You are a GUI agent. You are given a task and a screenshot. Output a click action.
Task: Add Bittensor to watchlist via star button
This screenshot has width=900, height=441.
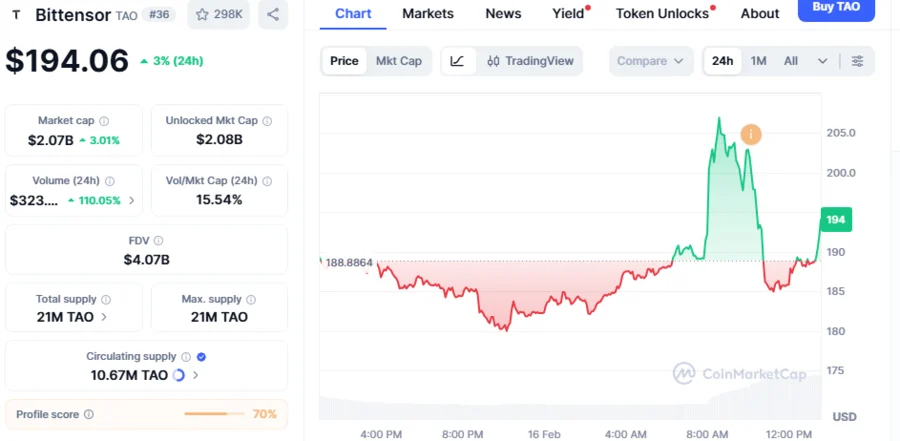pos(219,15)
